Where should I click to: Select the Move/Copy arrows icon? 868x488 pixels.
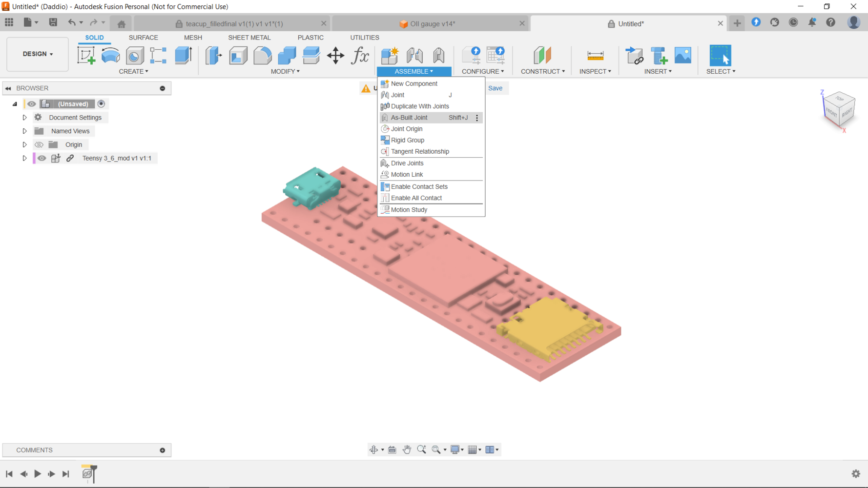pyautogui.click(x=335, y=56)
